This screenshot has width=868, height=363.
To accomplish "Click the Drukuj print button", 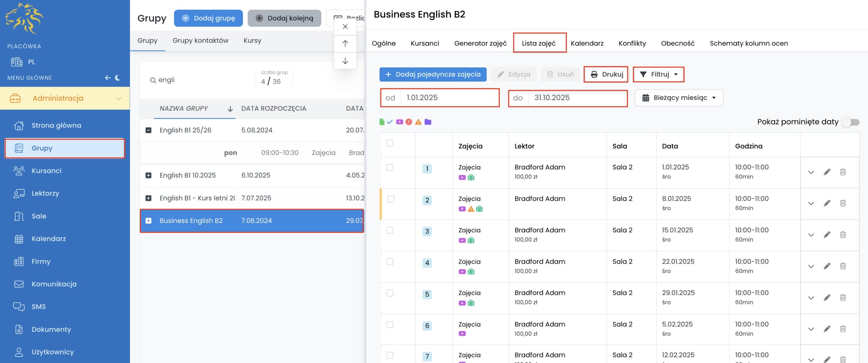I will (x=606, y=74).
